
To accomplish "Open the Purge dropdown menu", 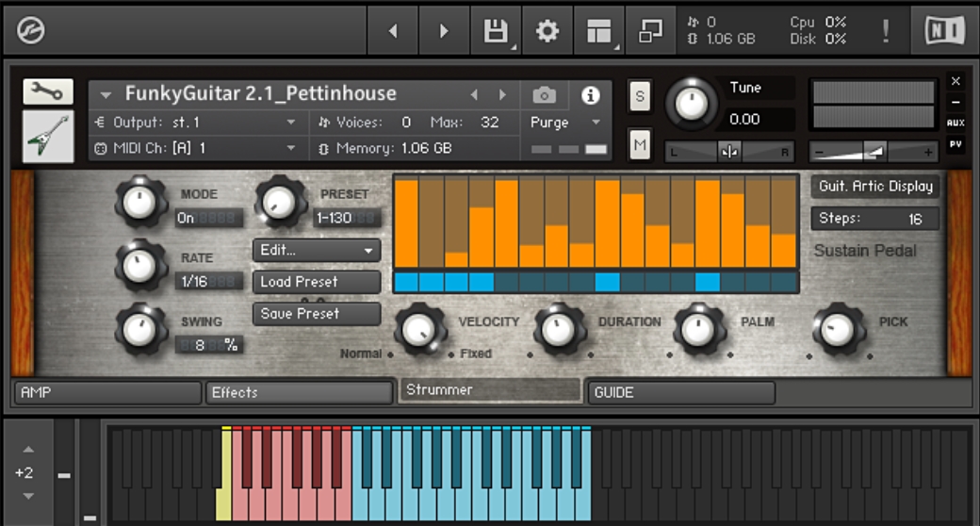I will coord(565,123).
